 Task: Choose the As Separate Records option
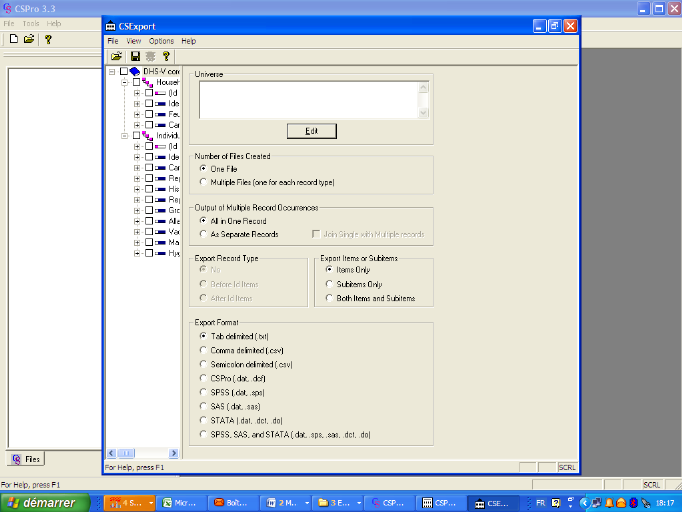tap(203, 234)
